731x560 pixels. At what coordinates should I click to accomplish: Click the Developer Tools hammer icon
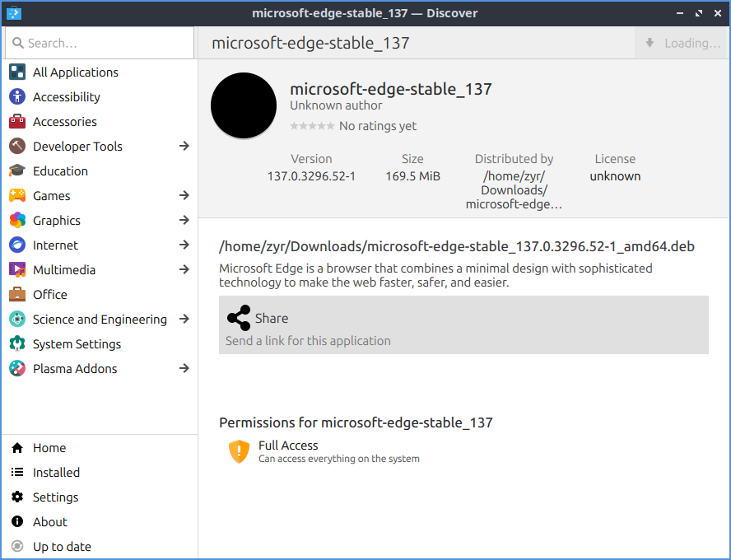pos(17,147)
